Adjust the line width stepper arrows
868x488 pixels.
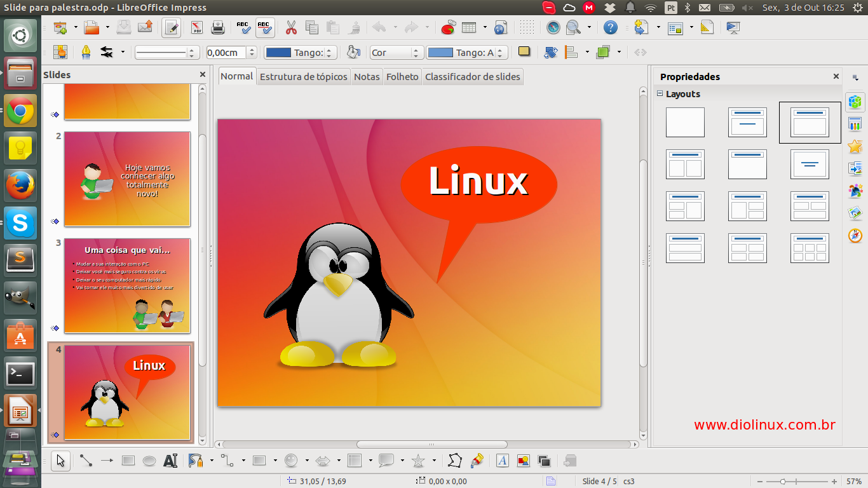tap(252, 53)
